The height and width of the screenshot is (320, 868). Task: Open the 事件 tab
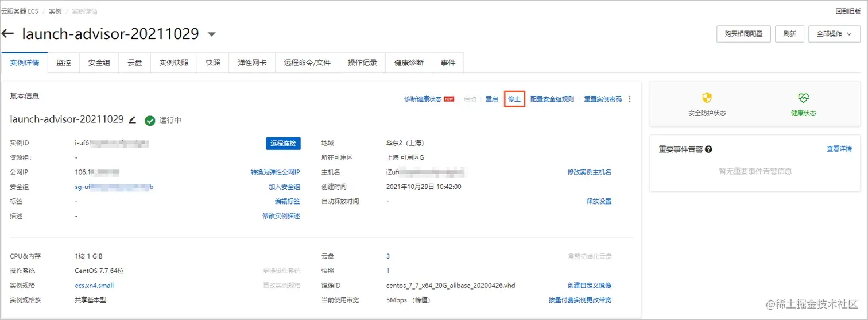click(448, 63)
